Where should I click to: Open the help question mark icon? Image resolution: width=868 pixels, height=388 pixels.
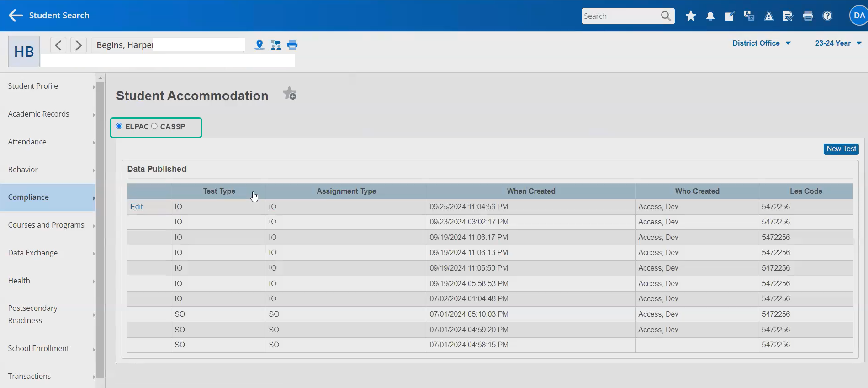click(x=827, y=16)
